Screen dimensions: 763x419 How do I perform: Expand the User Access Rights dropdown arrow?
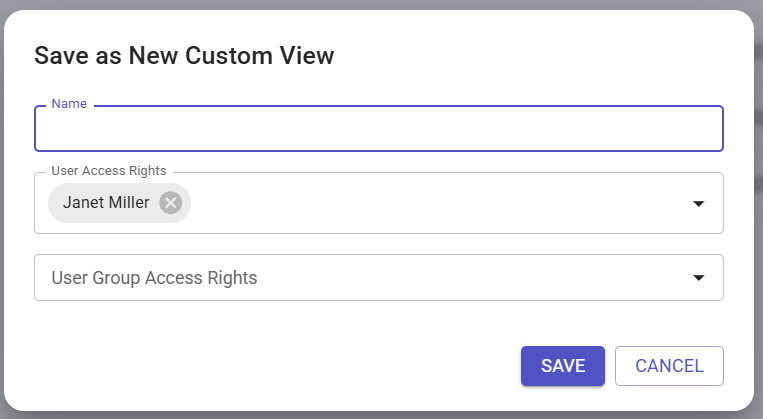click(x=698, y=203)
